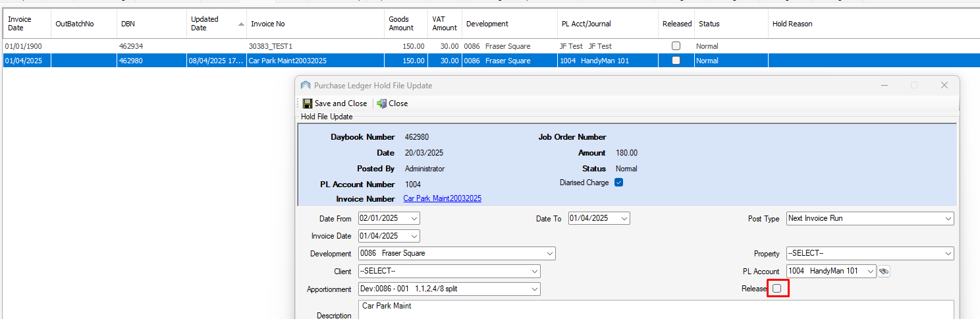980x319 pixels.
Task: Click into the Description text field
Action: click(x=655, y=310)
